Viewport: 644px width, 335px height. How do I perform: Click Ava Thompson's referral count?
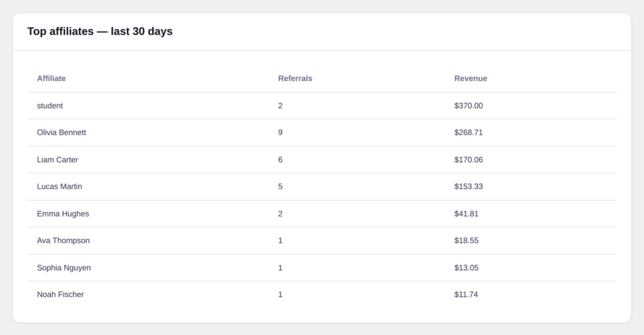(280, 241)
